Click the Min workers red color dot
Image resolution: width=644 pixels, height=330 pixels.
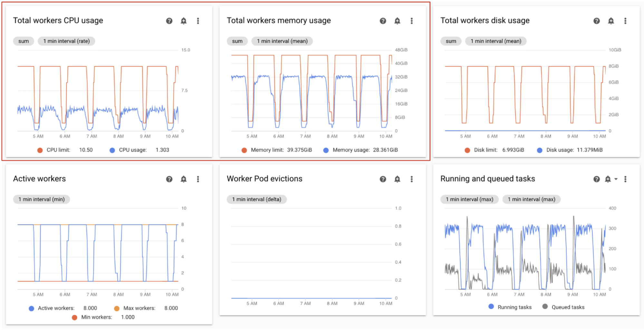coord(74,317)
